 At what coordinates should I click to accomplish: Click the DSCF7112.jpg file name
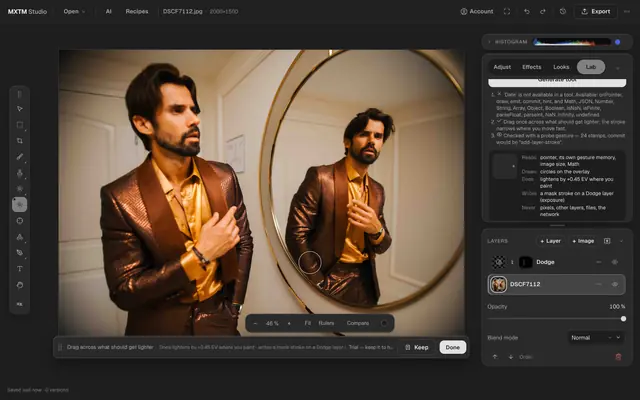pos(182,11)
